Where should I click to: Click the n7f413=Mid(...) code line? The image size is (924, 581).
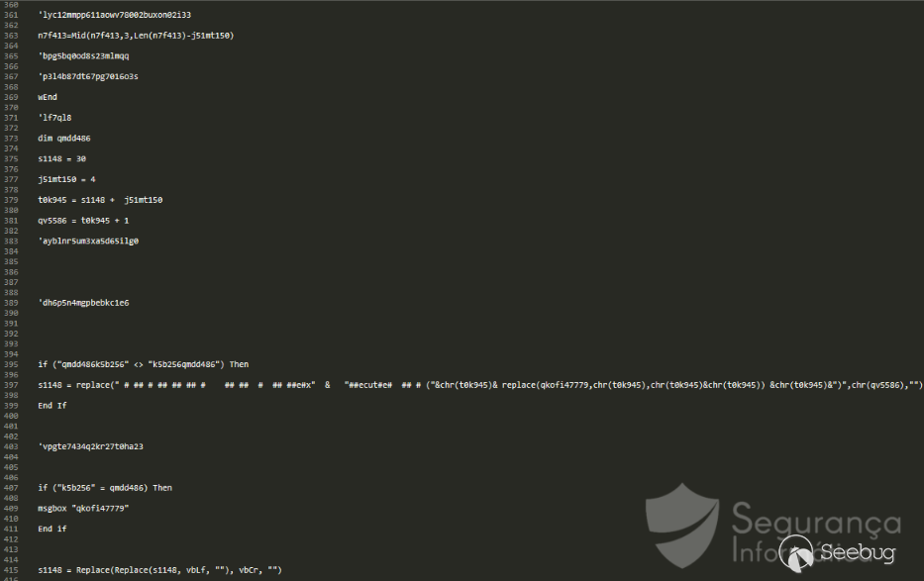pyautogui.click(x=136, y=36)
